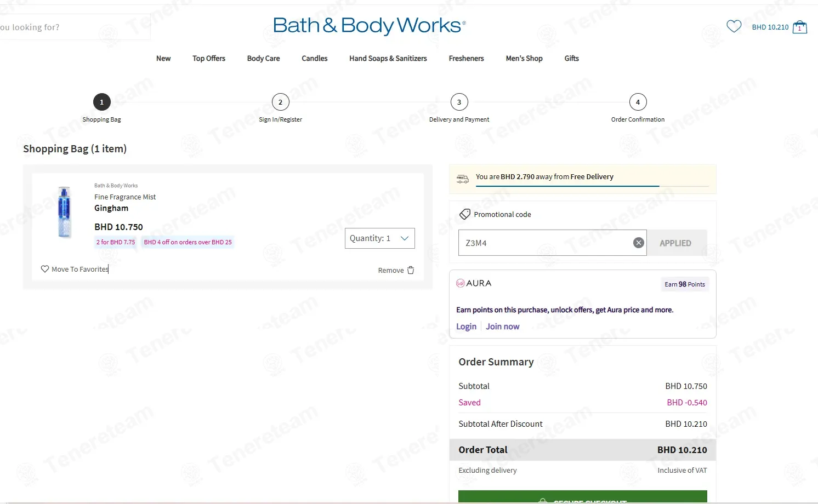818x504 pixels.
Task: Go to step 2 Sign In/Register circle
Action: tap(280, 102)
